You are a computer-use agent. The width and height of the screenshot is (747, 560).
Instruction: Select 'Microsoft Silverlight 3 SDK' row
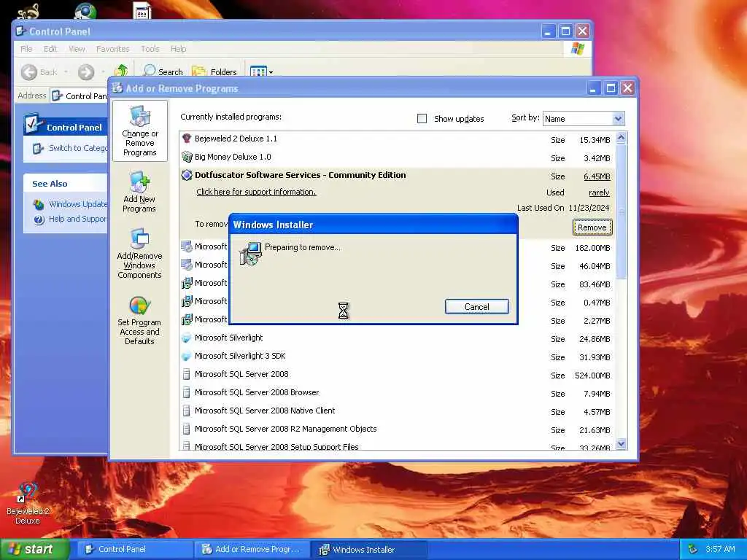click(x=398, y=356)
